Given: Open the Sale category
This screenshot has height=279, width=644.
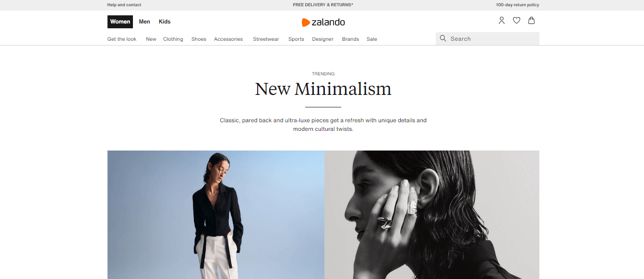Looking at the screenshot, I should 372,39.
